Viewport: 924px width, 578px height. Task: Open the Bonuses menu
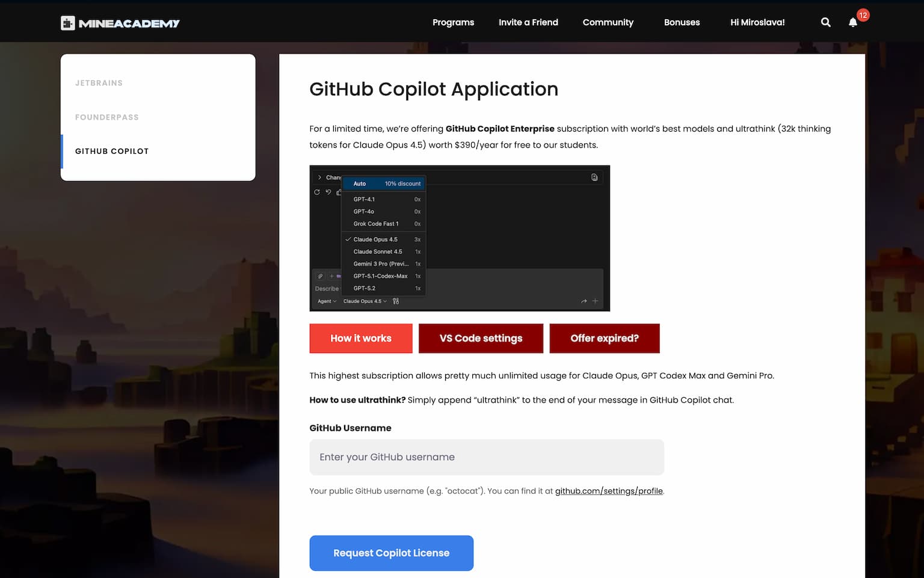[x=682, y=22]
